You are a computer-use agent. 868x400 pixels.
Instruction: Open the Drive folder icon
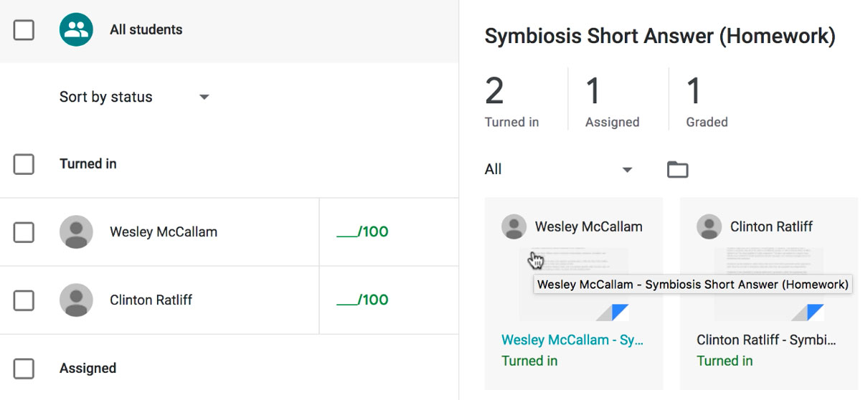677,170
